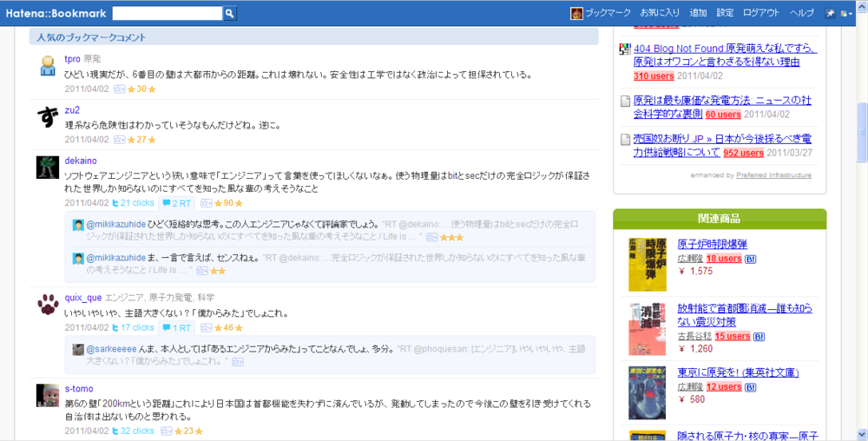Viewport: 868px width, 441px height.
Task: Click quix_que's paw print avatar
Action: [x=48, y=305]
